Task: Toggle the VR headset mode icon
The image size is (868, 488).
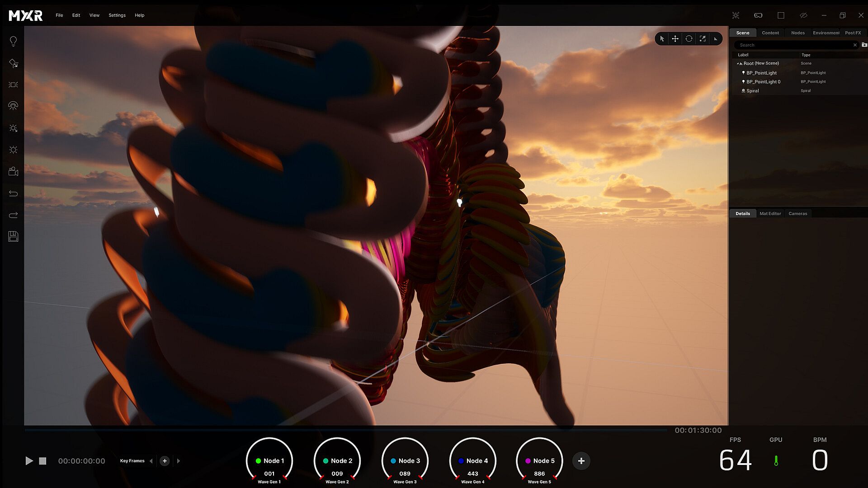Action: pyautogui.click(x=758, y=15)
